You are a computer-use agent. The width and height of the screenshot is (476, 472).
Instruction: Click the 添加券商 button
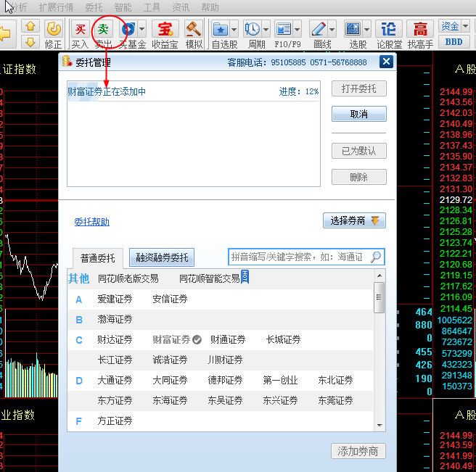click(358, 451)
